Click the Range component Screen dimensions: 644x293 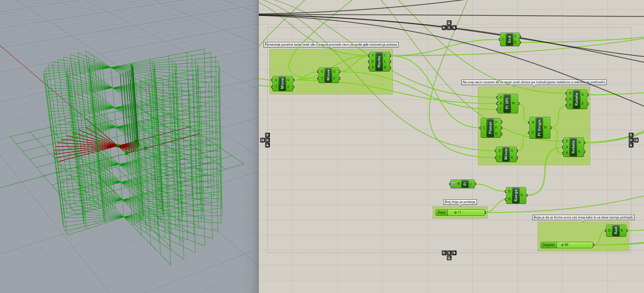(x=516, y=196)
